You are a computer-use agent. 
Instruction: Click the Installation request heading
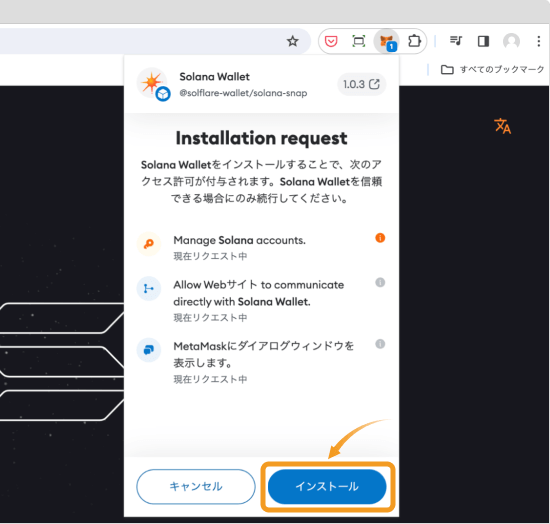pyautogui.click(x=261, y=138)
